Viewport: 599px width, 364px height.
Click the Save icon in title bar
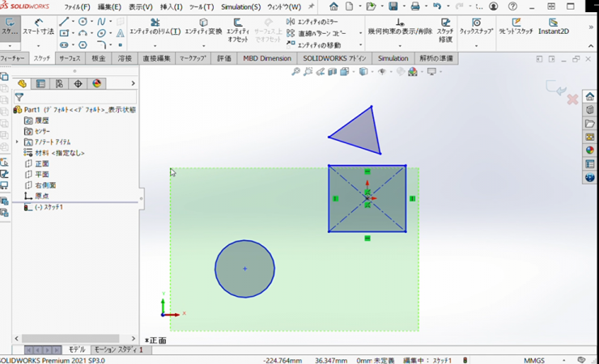(x=393, y=6)
